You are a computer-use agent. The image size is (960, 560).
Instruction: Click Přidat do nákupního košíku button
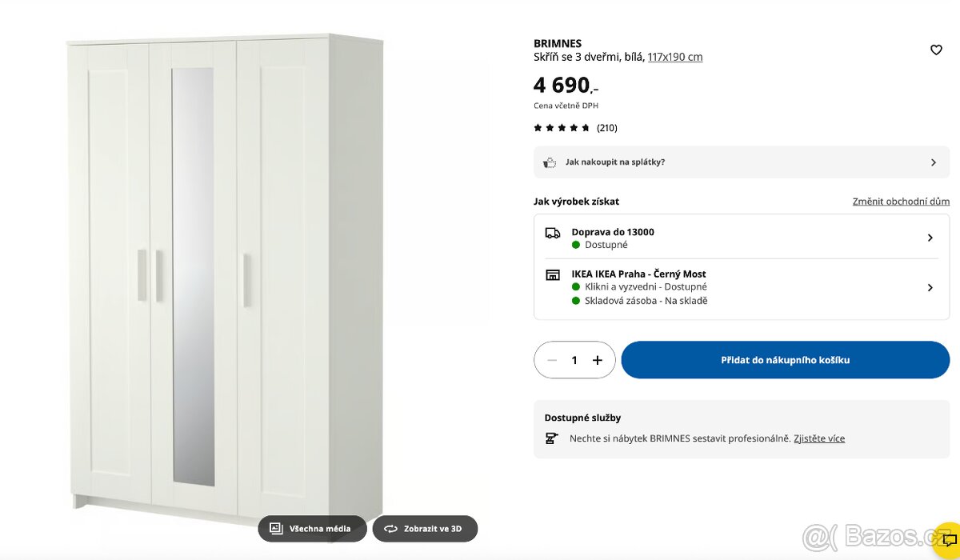point(785,360)
